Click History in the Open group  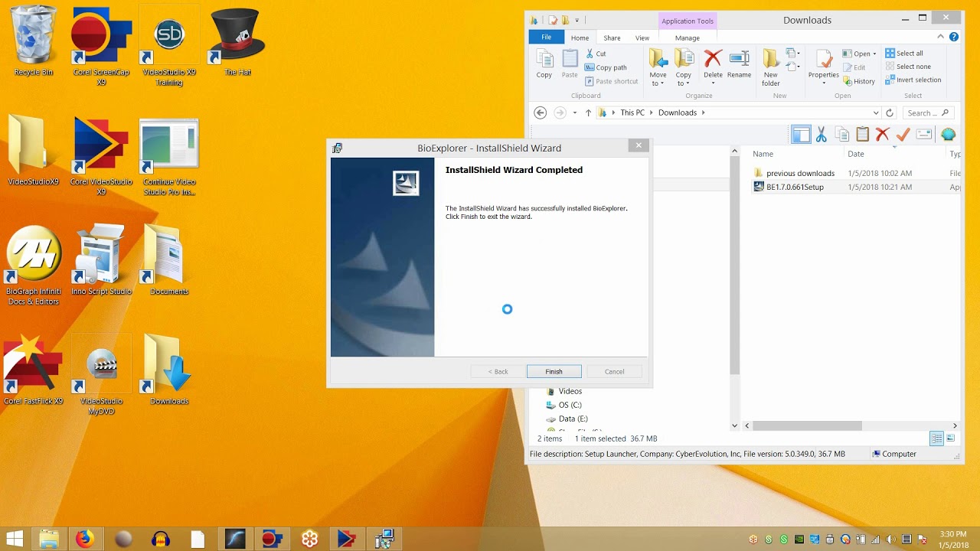858,81
